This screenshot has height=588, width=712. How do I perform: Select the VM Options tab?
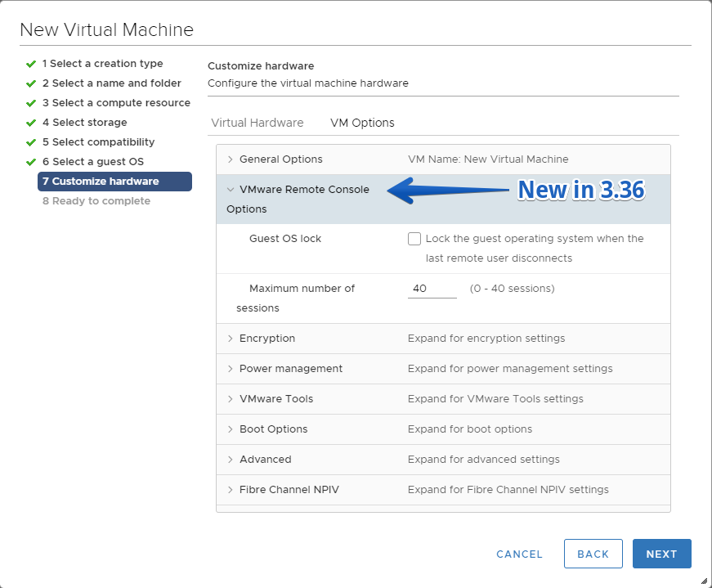pos(362,123)
